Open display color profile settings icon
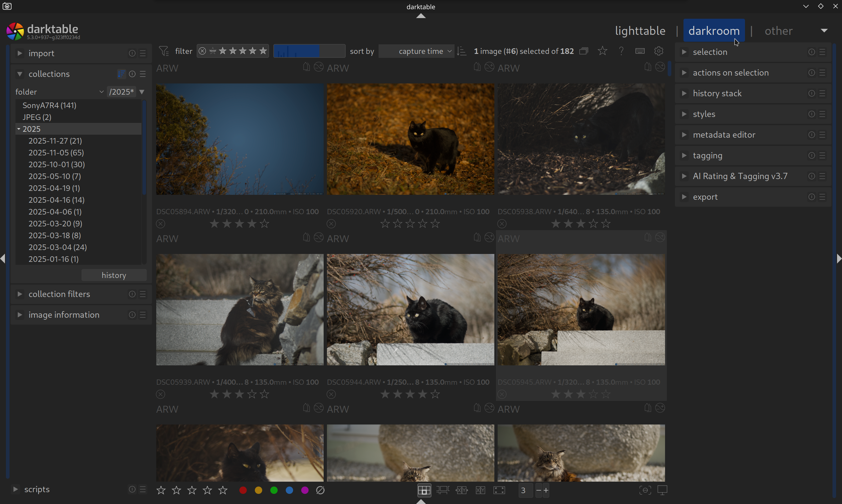842x504 pixels. [662, 490]
